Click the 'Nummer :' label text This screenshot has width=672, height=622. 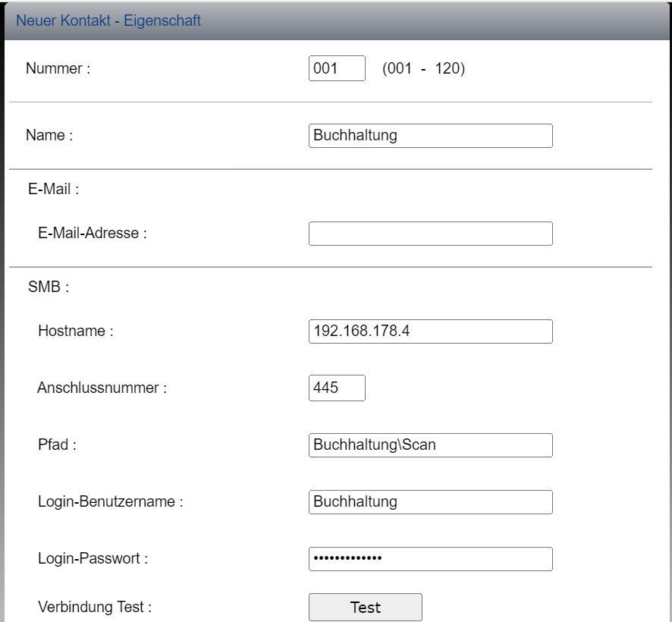(x=58, y=69)
